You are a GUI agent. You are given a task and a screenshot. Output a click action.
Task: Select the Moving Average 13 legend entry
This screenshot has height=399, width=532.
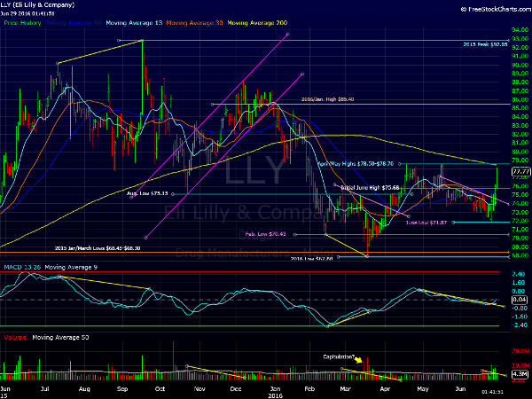(134, 23)
